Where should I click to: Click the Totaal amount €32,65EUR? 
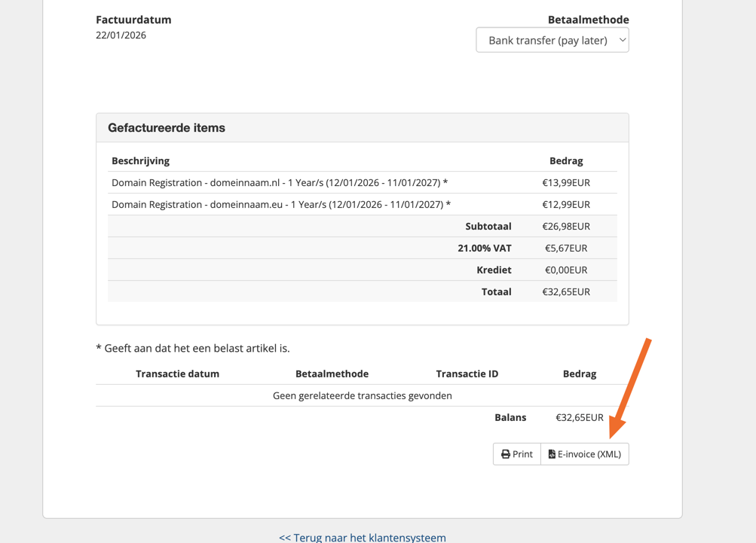(565, 291)
